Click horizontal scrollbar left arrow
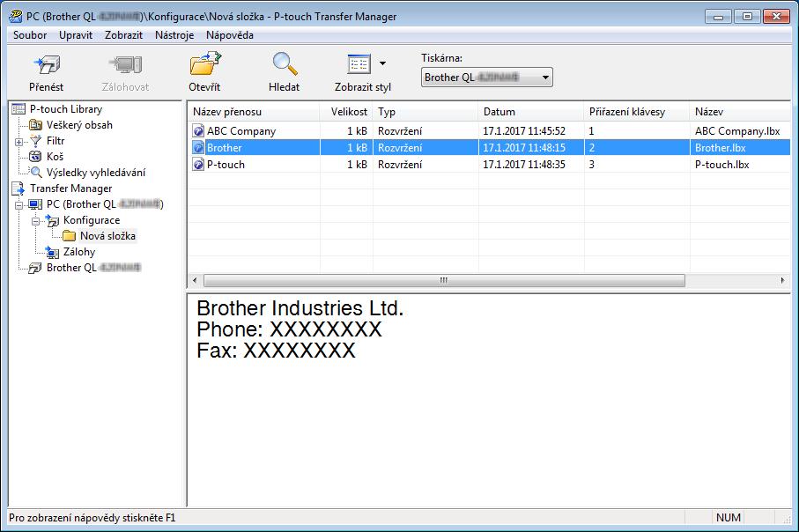Viewport: 799px width, 532px height. click(x=195, y=280)
